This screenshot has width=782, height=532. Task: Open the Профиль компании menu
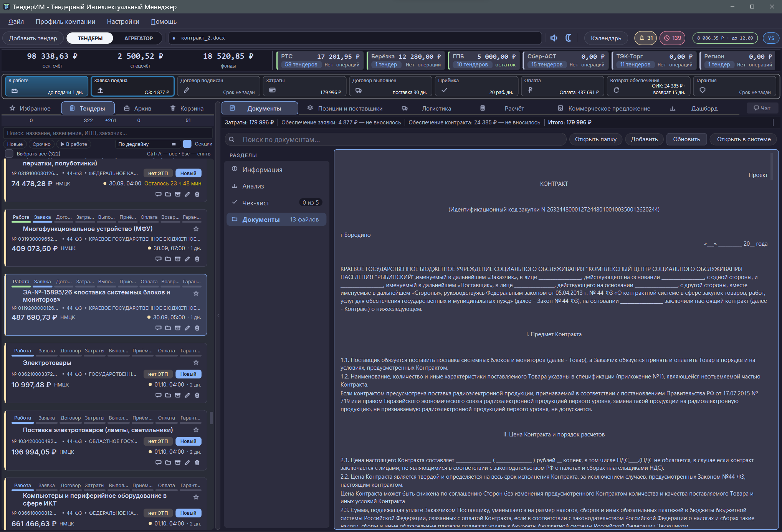(65, 21)
